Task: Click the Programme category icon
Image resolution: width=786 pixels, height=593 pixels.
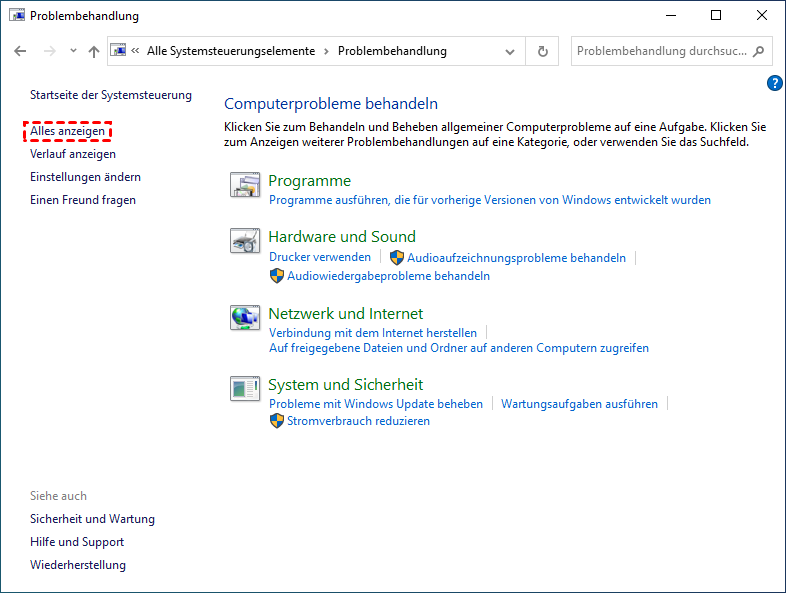Action: pyautogui.click(x=245, y=185)
